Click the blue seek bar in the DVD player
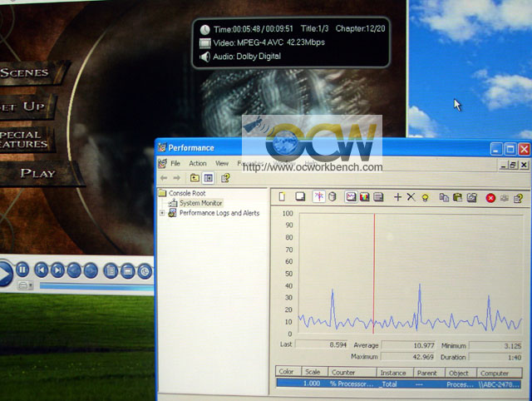Viewport: 532px width, 401px height. pos(96,287)
